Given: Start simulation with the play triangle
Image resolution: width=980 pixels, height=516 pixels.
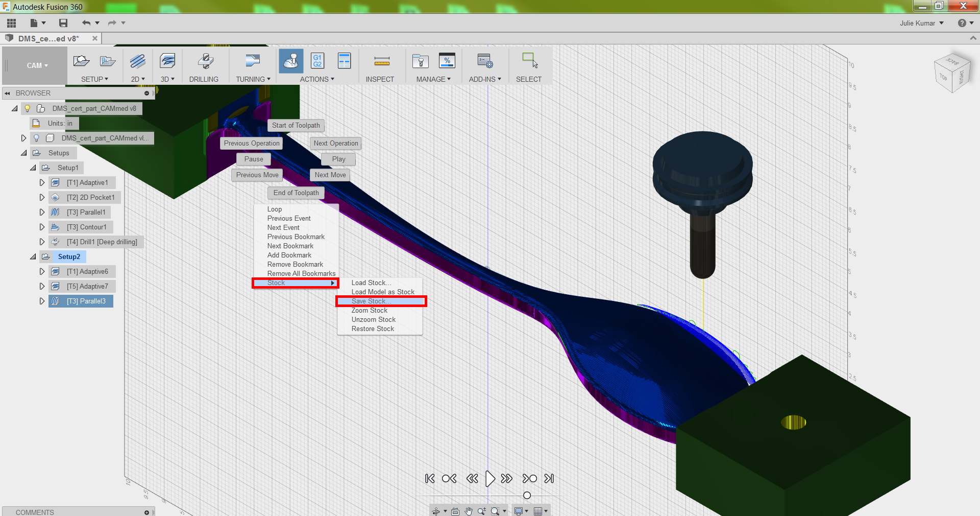Looking at the screenshot, I should click(490, 479).
